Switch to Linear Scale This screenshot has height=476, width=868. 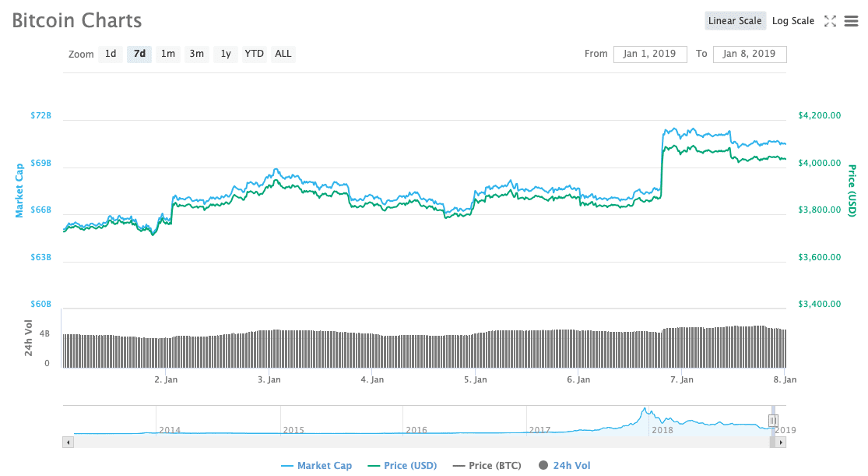(735, 21)
